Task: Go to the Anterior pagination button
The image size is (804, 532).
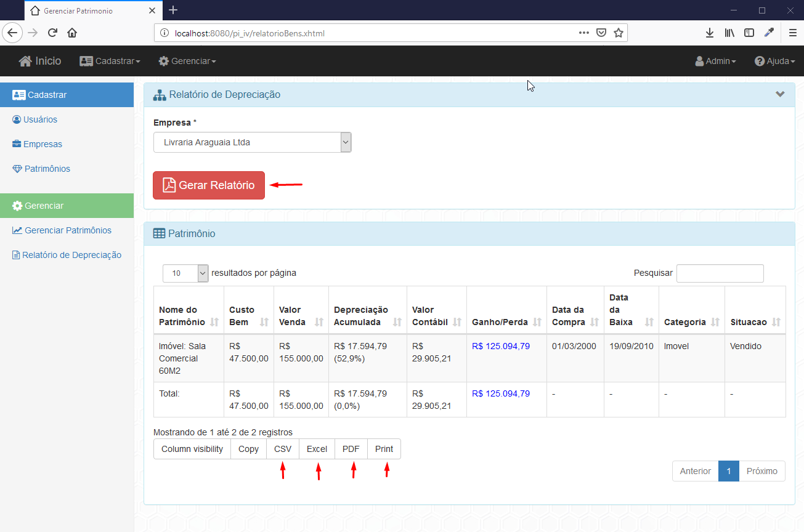Action: (696, 471)
